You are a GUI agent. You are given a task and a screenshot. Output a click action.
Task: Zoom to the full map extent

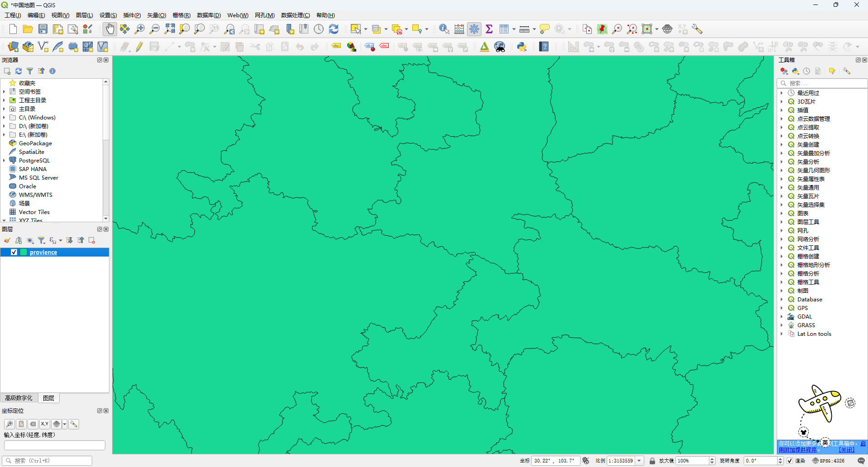(x=170, y=29)
